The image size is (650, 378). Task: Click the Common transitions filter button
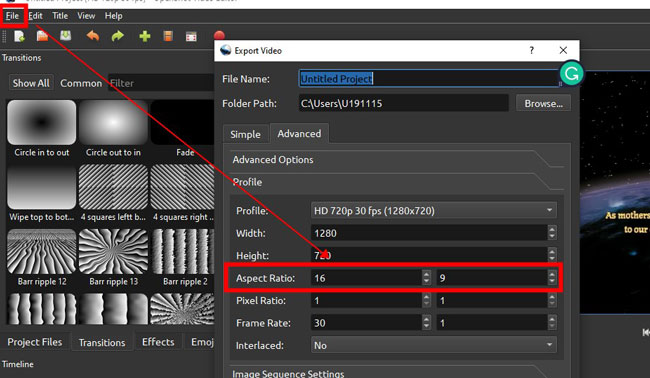pyautogui.click(x=81, y=83)
